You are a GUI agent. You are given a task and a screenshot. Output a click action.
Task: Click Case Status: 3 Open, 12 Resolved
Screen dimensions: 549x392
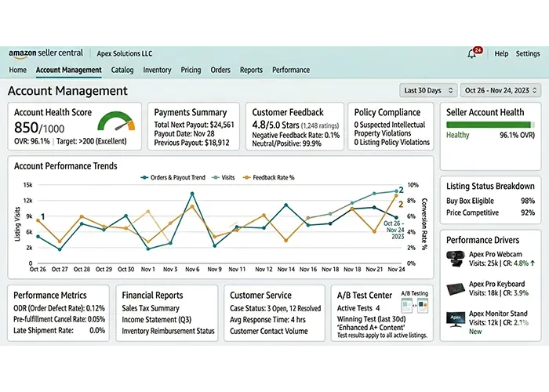coord(275,308)
